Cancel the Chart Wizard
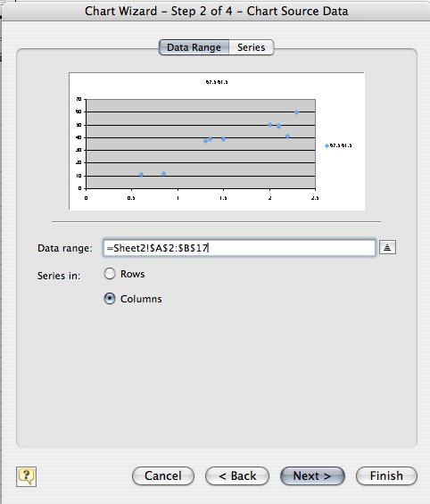The image size is (430, 504). tap(163, 476)
